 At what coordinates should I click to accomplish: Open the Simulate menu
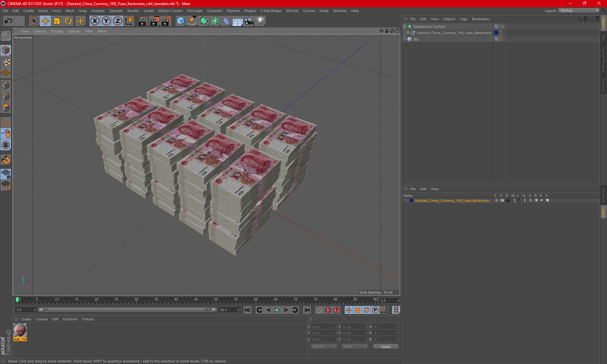pyautogui.click(x=116, y=11)
